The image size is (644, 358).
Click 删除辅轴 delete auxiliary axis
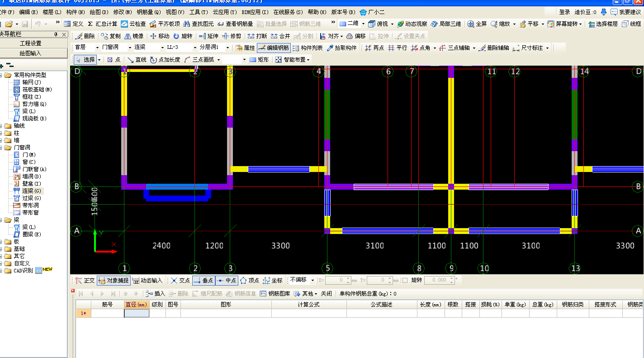point(494,48)
